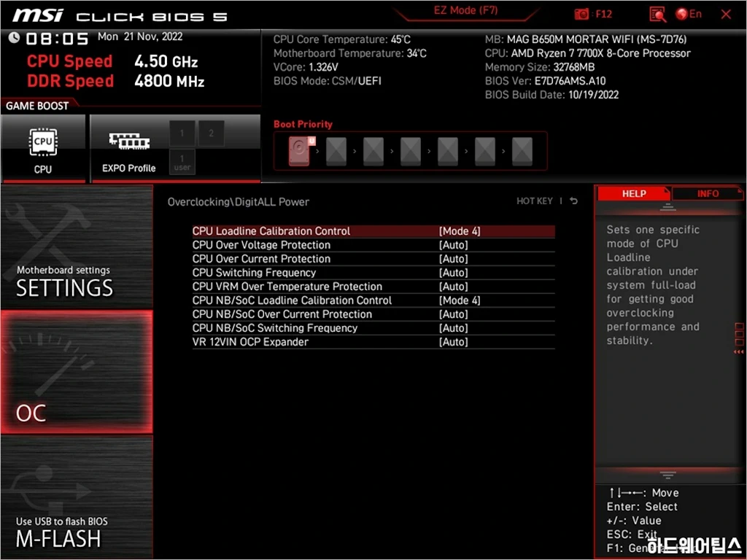Open CPU Switching Frequency [Auto] value
This screenshot has height=560, width=747.
(454, 273)
